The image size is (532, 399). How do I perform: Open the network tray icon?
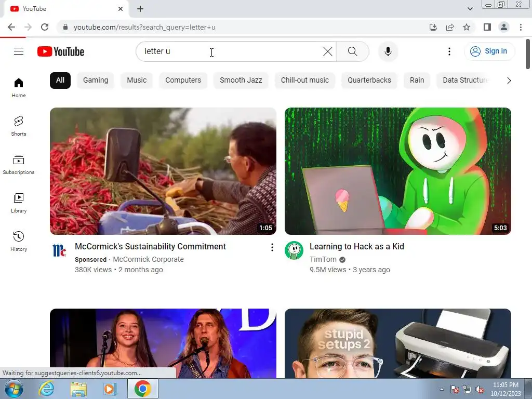coord(467,390)
